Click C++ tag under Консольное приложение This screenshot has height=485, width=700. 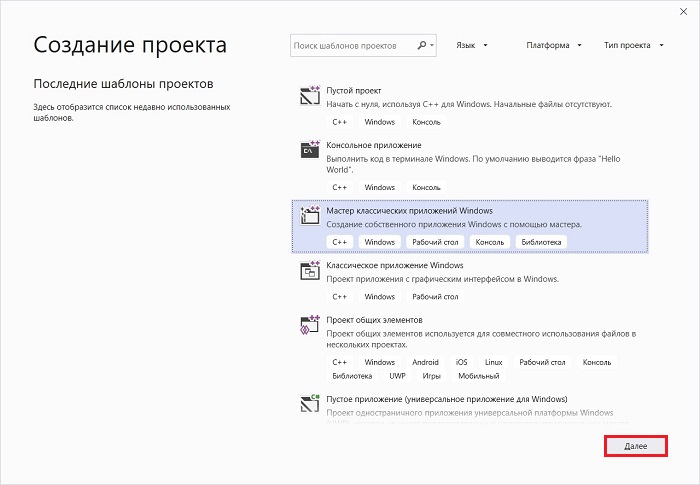(339, 187)
